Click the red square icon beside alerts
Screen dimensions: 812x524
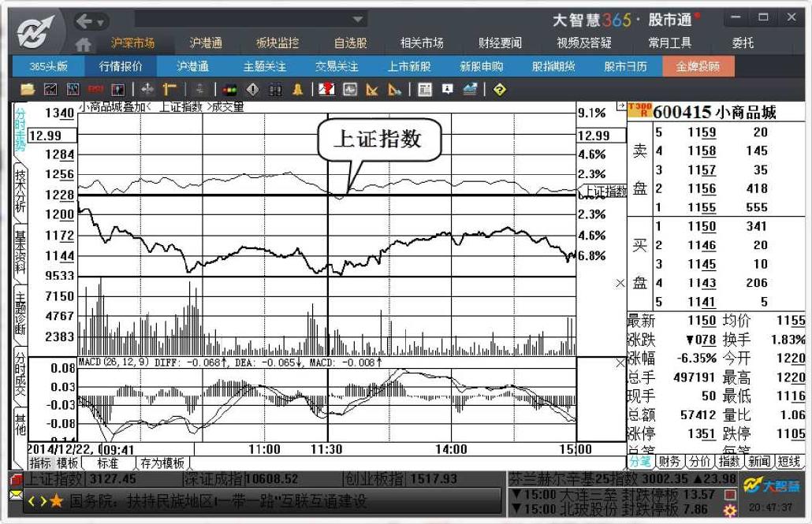730,495
